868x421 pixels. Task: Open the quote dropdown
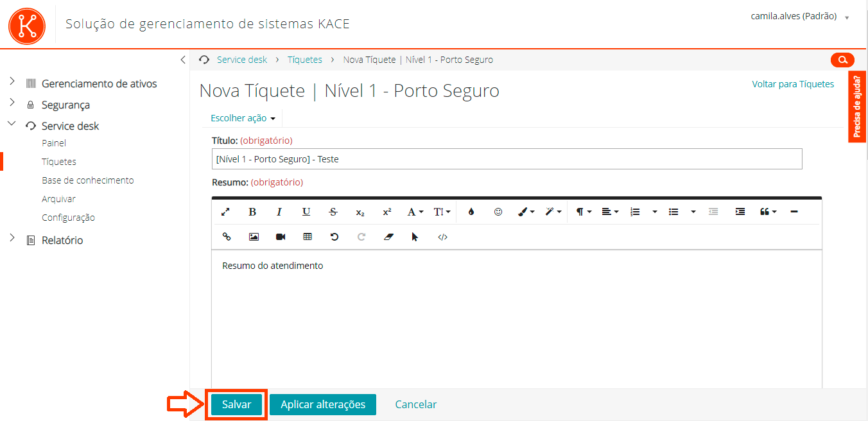coord(768,212)
